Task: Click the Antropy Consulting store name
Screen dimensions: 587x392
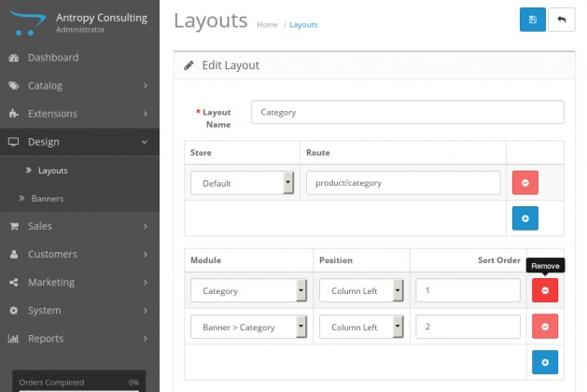Action: click(102, 18)
